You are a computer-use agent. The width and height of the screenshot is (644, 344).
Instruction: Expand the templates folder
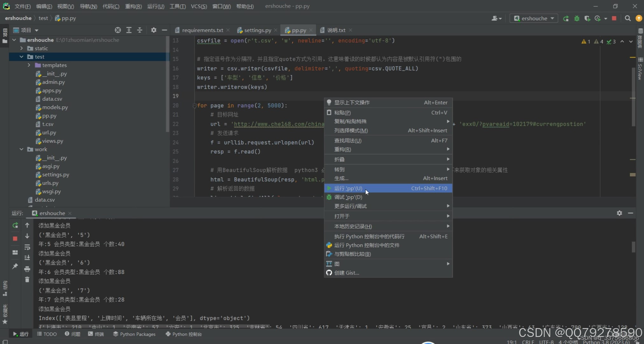29,65
